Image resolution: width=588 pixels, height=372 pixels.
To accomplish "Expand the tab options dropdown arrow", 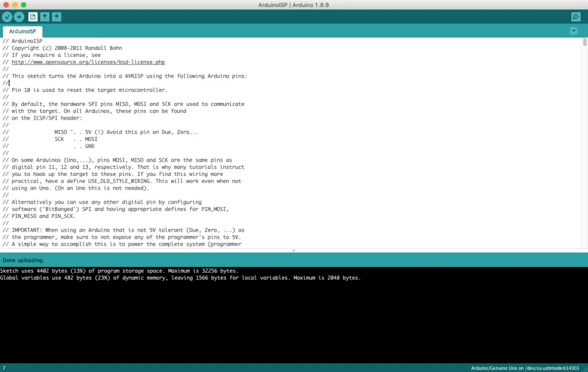I will click(574, 31).
